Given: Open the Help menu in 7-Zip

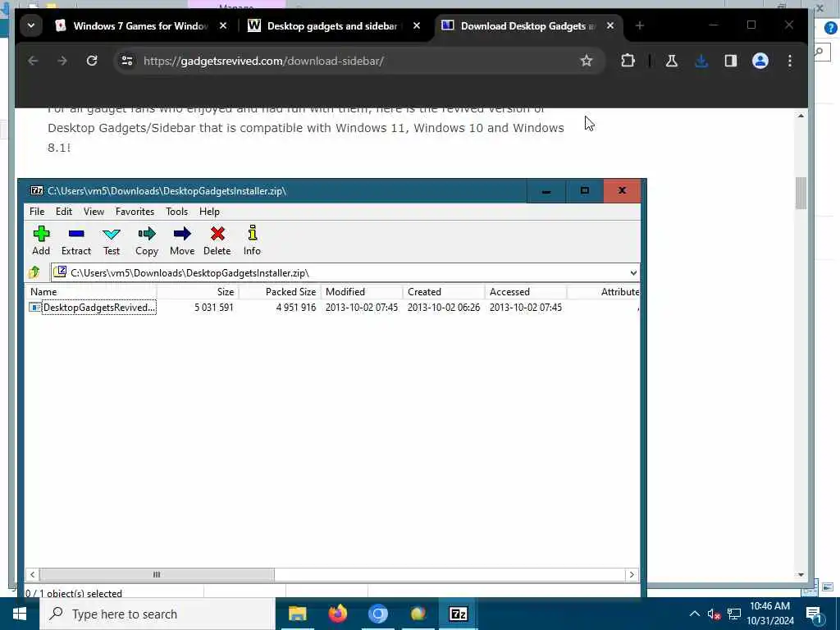Looking at the screenshot, I should (209, 212).
